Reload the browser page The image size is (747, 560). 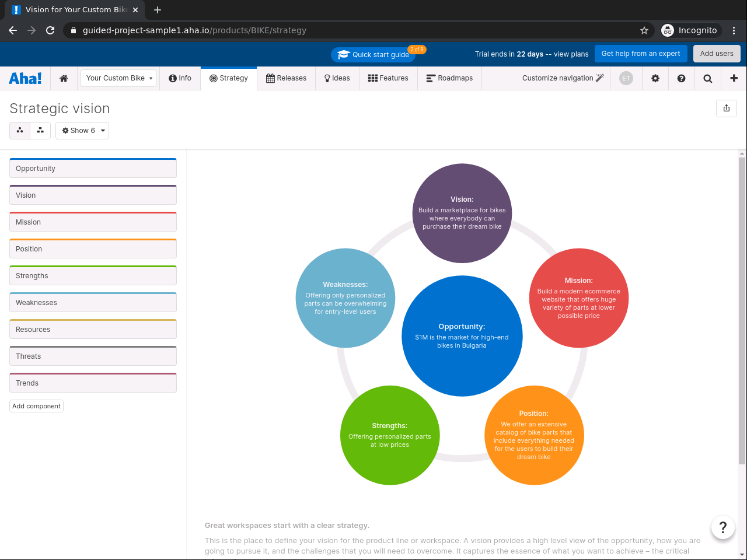50,30
